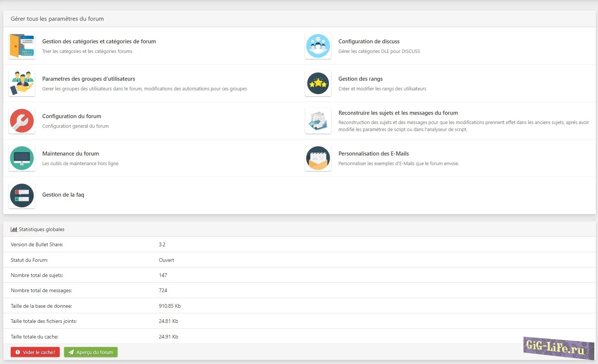Open Gestion des catégories et catégories de forum

(99, 41)
